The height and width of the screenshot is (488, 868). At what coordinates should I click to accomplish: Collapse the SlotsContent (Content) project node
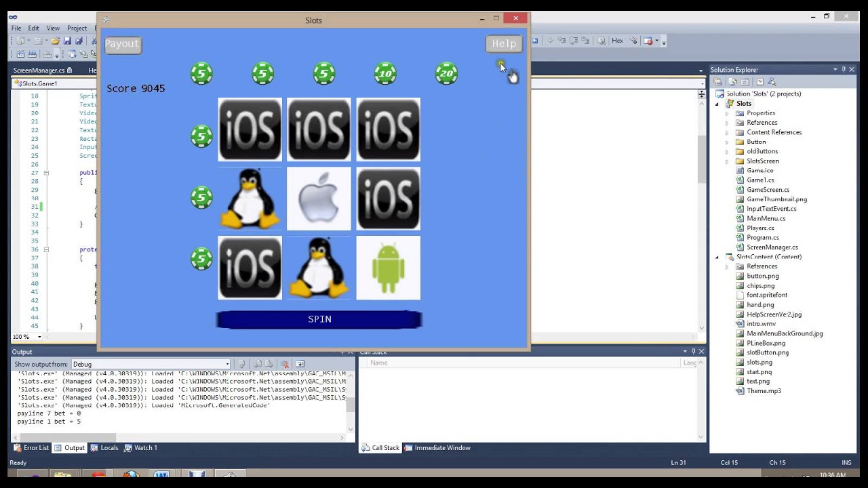(x=717, y=257)
